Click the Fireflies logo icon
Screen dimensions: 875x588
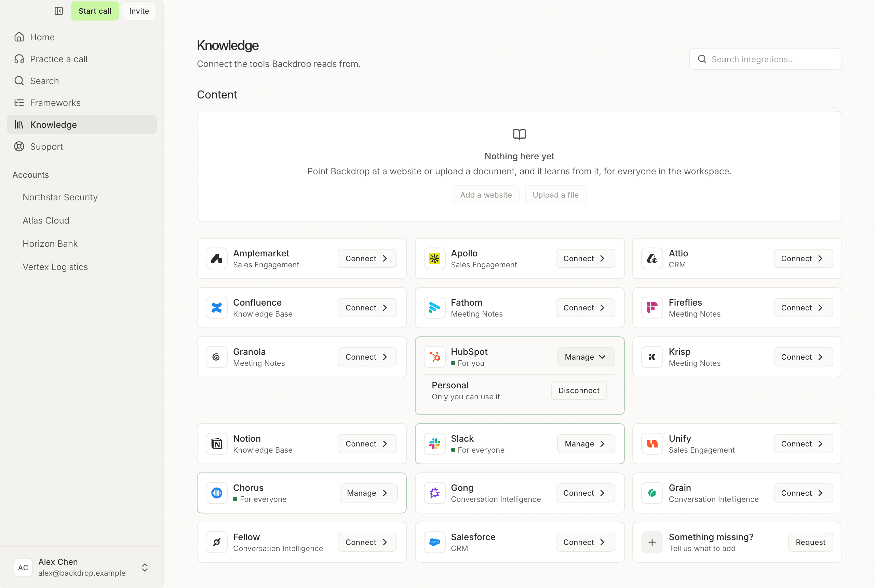point(652,307)
